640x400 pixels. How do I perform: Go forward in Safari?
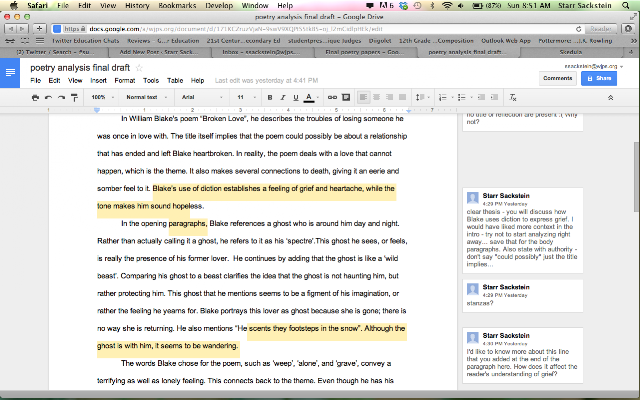tap(22, 29)
